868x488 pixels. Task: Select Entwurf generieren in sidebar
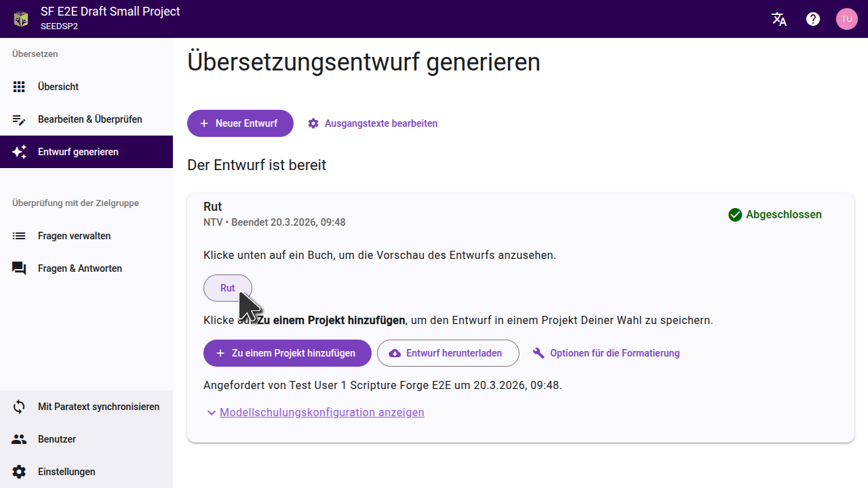(x=78, y=152)
